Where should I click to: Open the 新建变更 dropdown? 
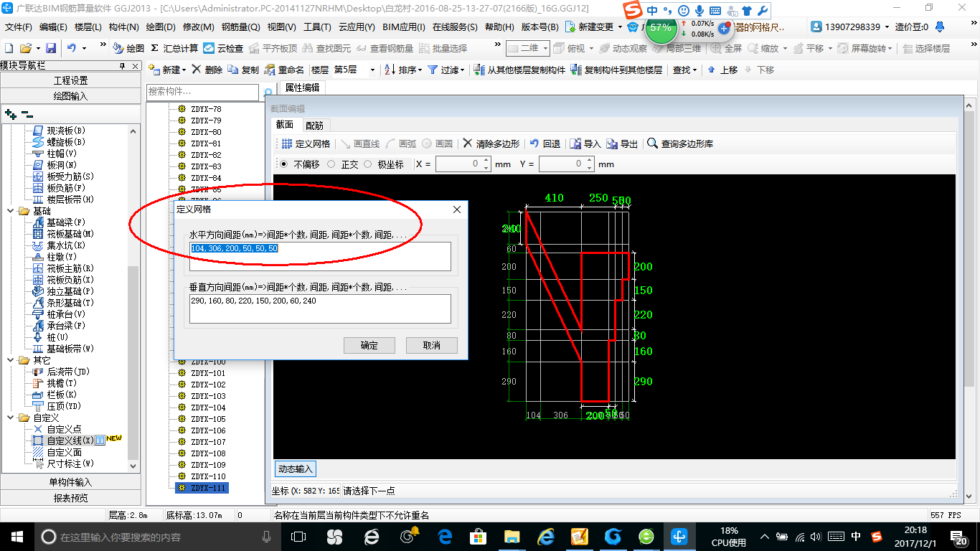pos(594,27)
